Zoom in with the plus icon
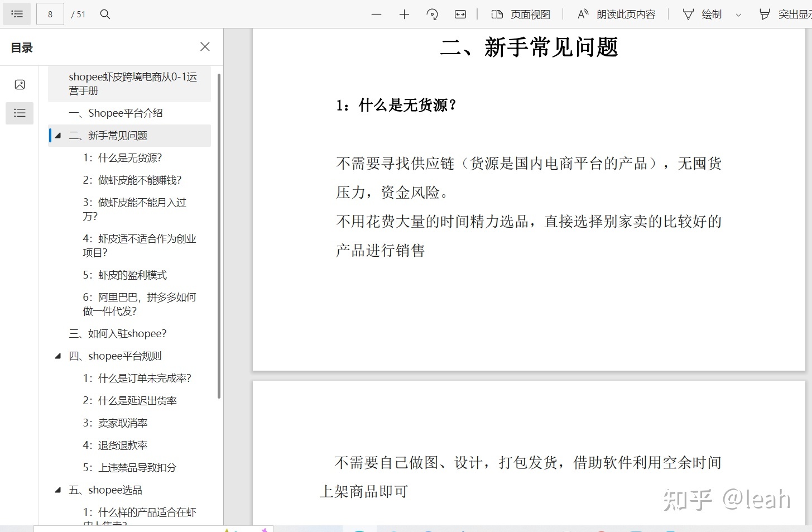812x532 pixels. click(x=404, y=15)
